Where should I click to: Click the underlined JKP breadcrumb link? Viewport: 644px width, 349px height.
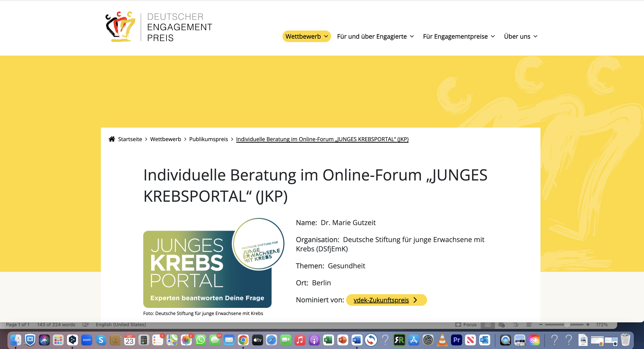tap(322, 139)
